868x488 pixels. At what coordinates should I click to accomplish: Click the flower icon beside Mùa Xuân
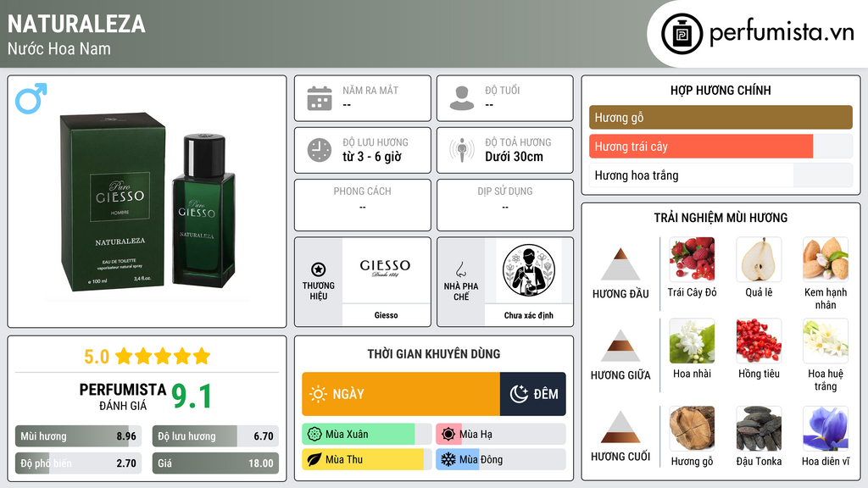314,435
